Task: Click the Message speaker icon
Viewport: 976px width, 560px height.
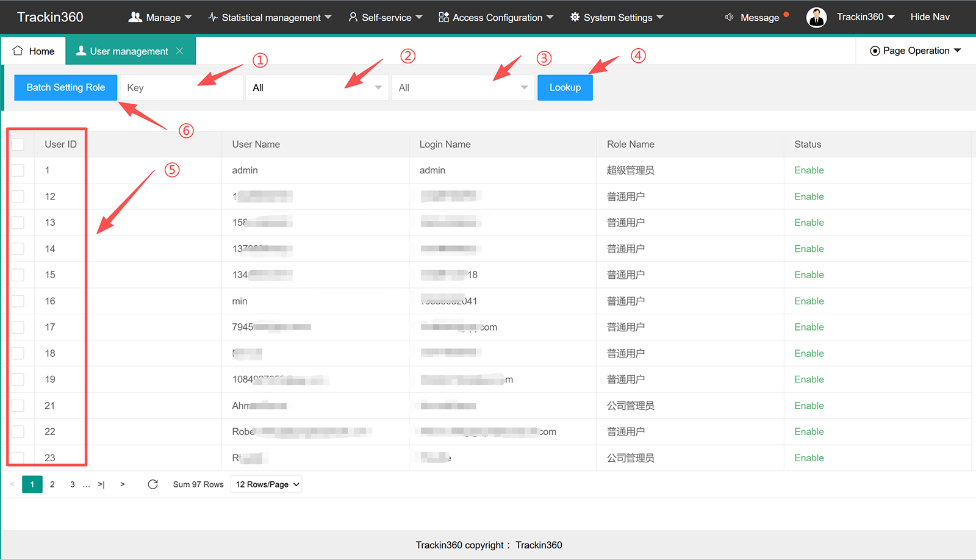Action: click(x=729, y=17)
